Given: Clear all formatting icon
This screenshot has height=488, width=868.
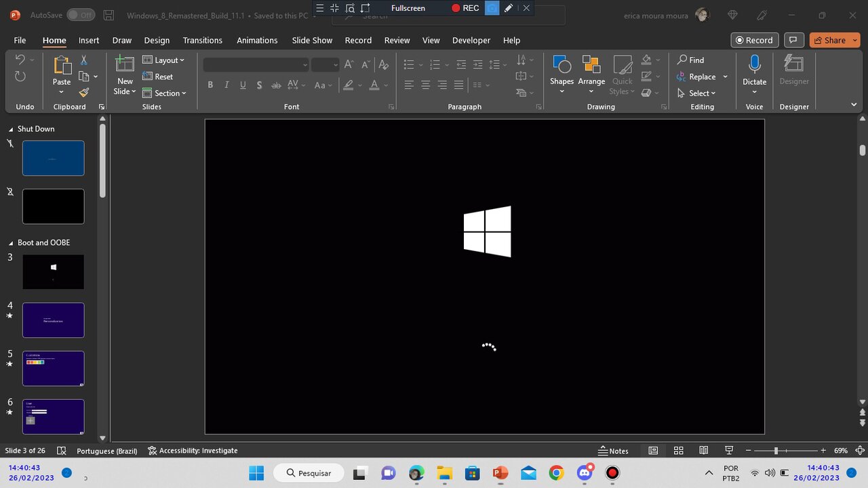Looking at the screenshot, I should (384, 64).
